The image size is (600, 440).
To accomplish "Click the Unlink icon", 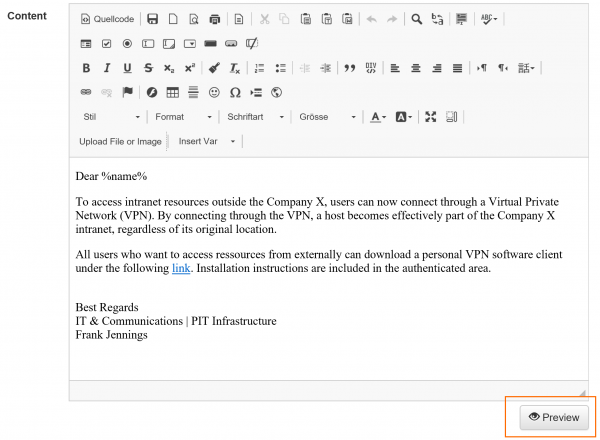I will [106, 93].
